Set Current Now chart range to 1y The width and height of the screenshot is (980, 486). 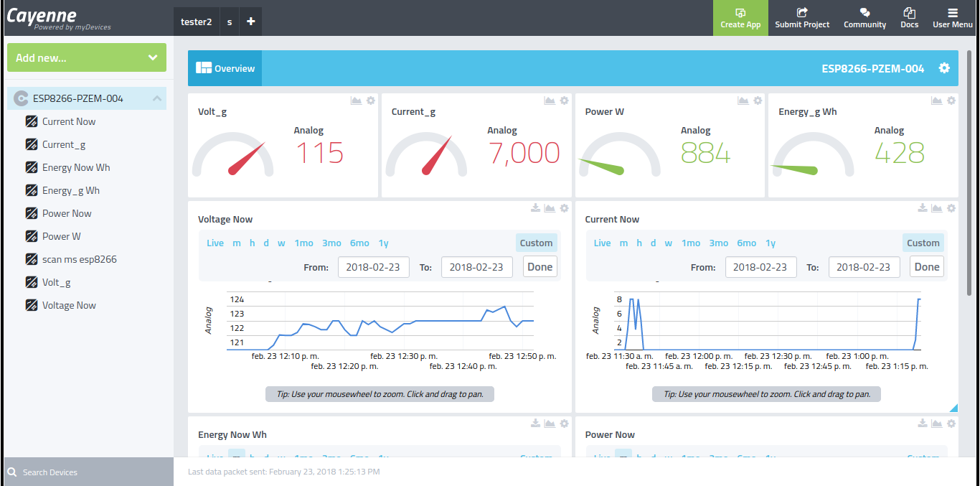(x=771, y=243)
